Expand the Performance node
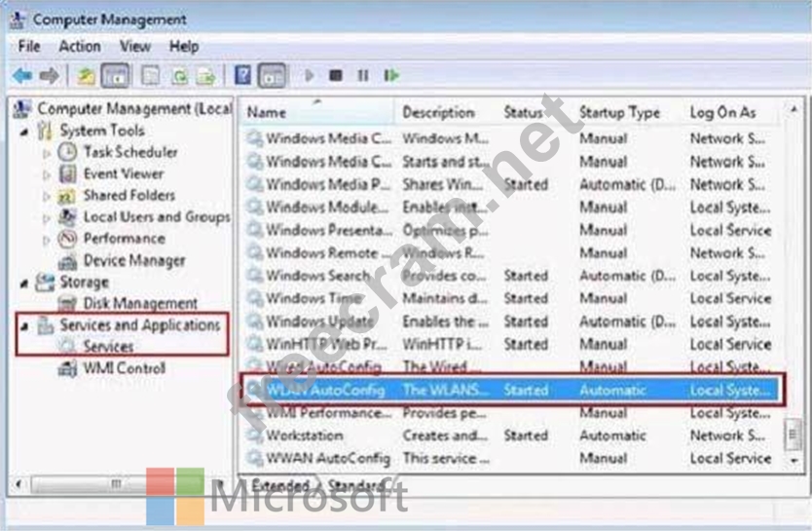The width and height of the screenshot is (812, 531). pyautogui.click(x=47, y=241)
